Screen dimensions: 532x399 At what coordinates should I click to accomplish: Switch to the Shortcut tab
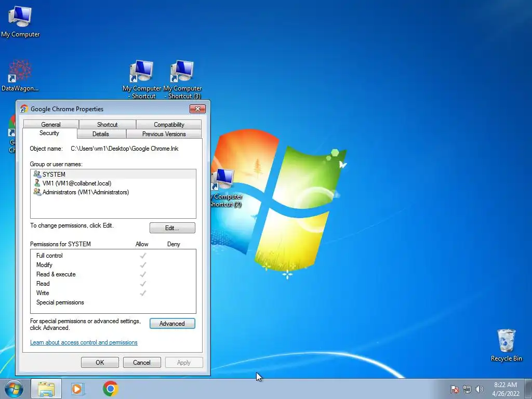click(x=107, y=125)
